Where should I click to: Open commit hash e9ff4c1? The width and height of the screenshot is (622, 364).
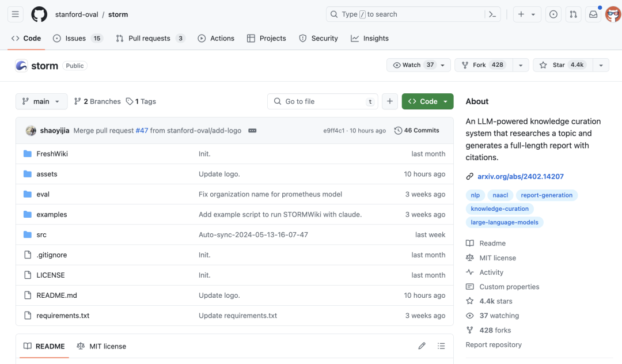click(x=333, y=131)
